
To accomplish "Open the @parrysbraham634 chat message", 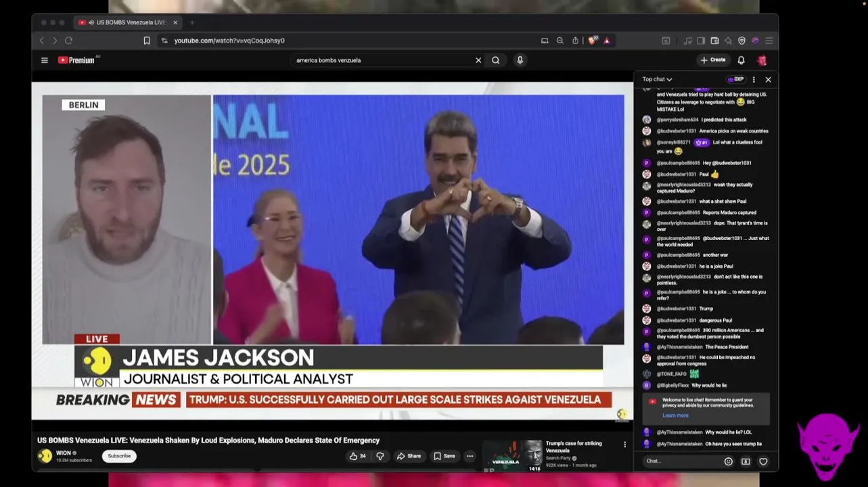I will tap(705, 120).
